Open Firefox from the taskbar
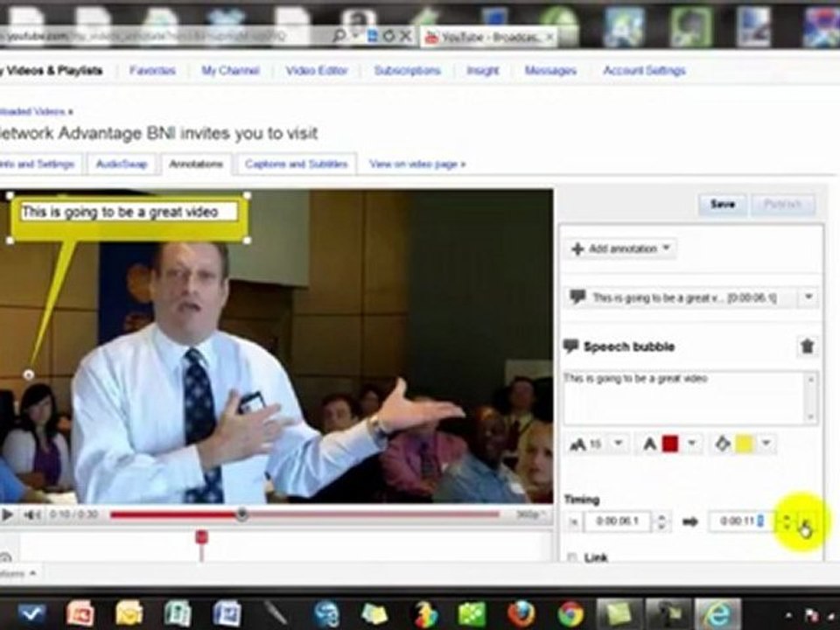The height and width of the screenshot is (630, 840). [x=521, y=613]
